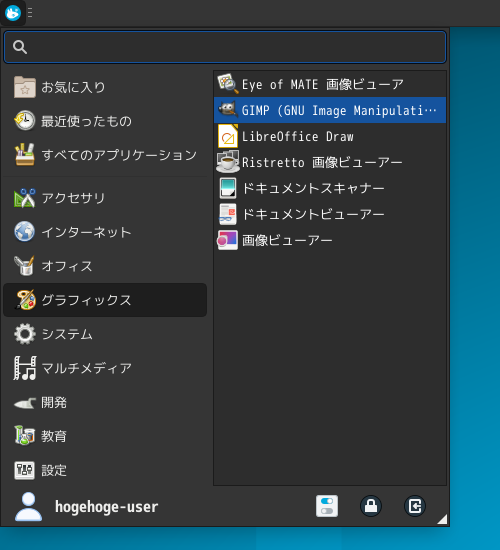Click the lock screen padlock icon

(x=371, y=506)
